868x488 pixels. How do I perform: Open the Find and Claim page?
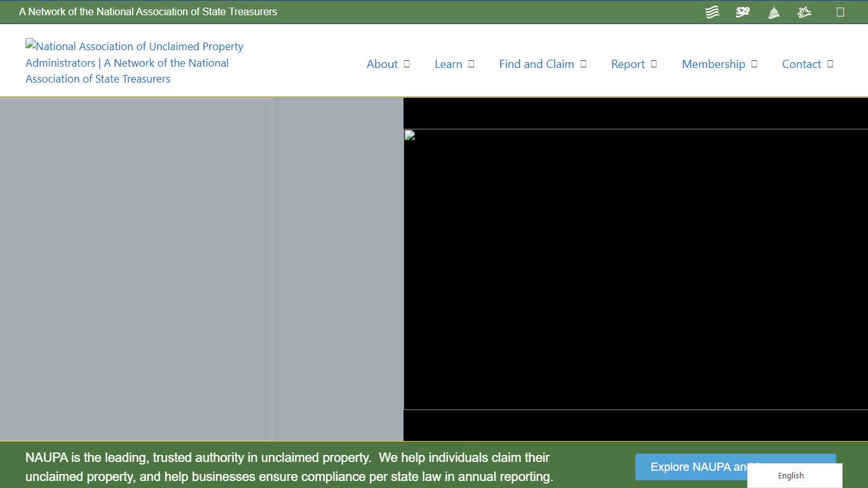[x=536, y=64]
